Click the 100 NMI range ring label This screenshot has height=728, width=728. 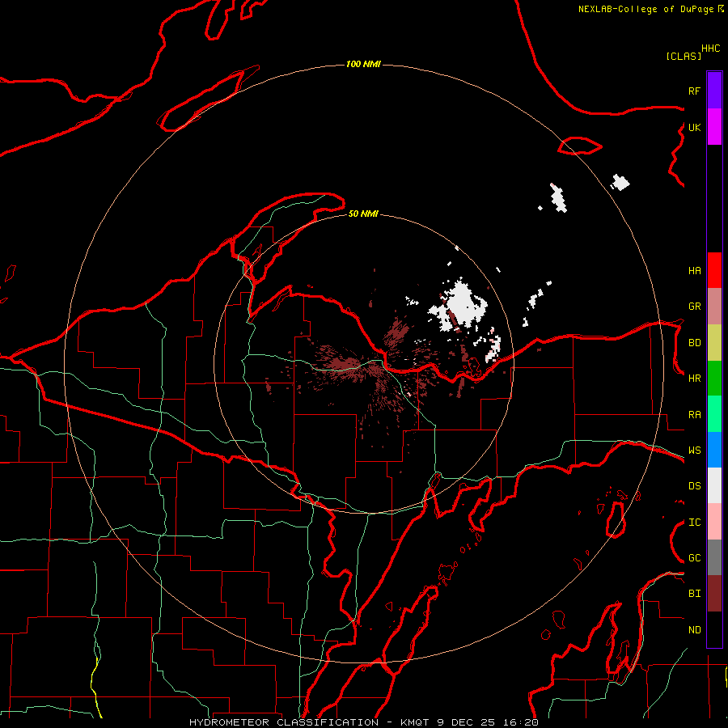pyautogui.click(x=363, y=64)
